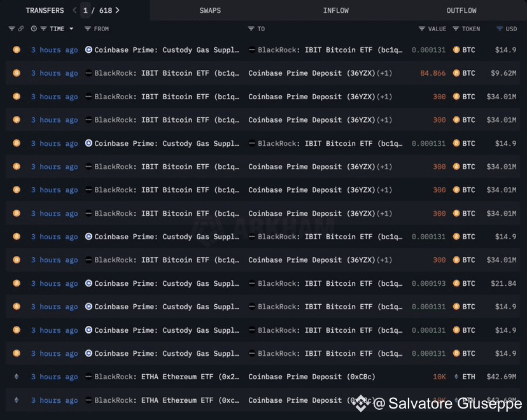Click the BTC token label in the 0.000193 row
This screenshot has height=420, width=527.
(x=468, y=284)
